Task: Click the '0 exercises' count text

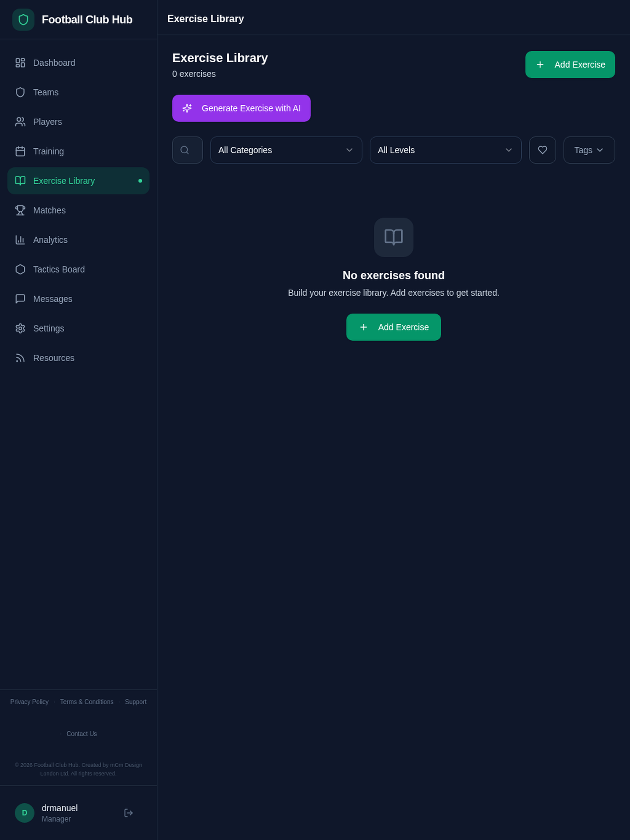Action: 194,74
